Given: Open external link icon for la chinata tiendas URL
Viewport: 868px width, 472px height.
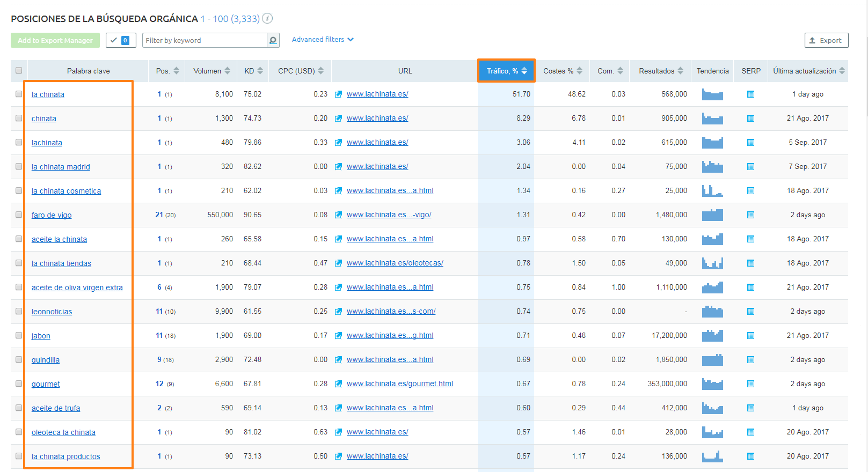Looking at the screenshot, I should 339,263.
